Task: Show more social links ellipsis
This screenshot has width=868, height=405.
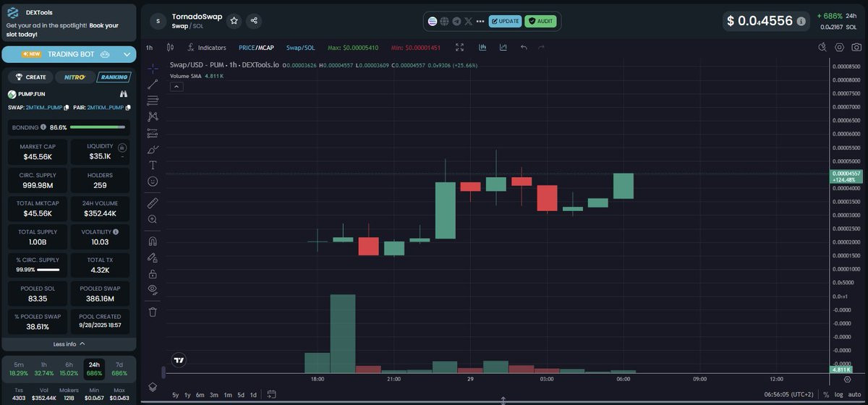Action: coord(480,21)
